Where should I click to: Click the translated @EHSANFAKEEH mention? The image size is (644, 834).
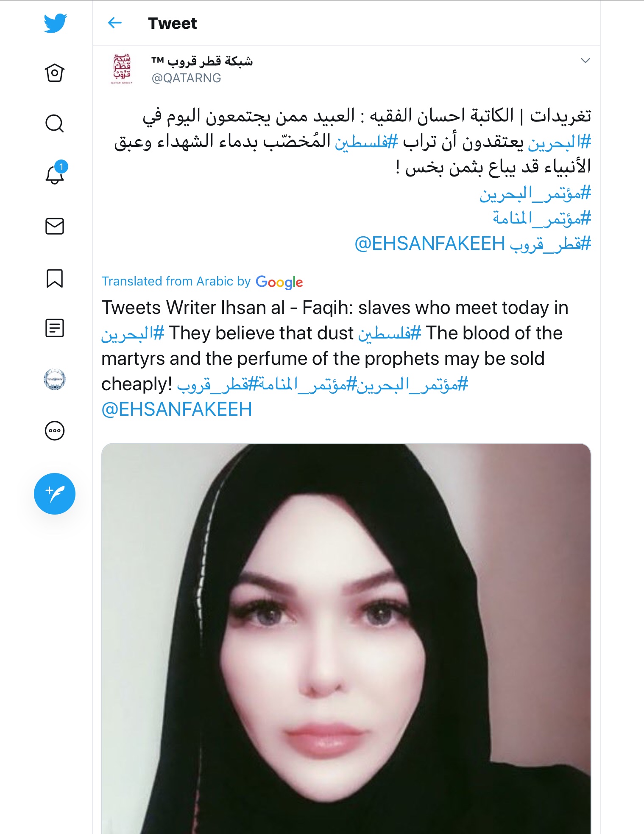click(x=177, y=409)
